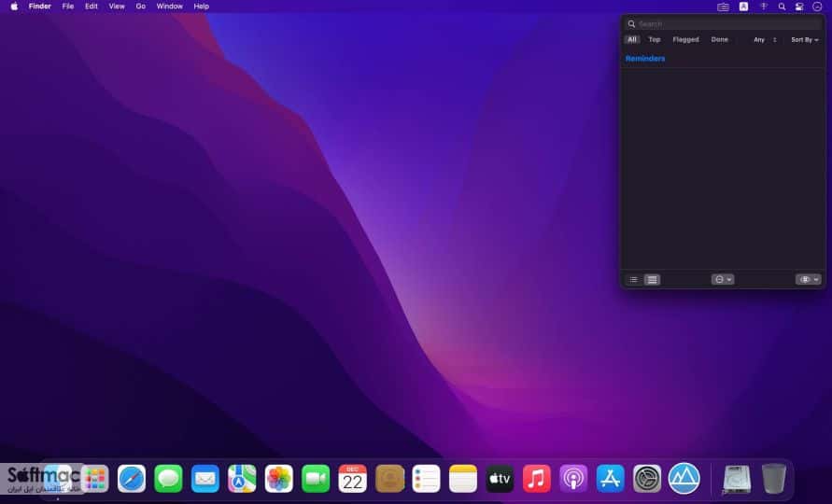This screenshot has height=504, width=832.
Task: Open the Go menu
Action: tap(141, 7)
